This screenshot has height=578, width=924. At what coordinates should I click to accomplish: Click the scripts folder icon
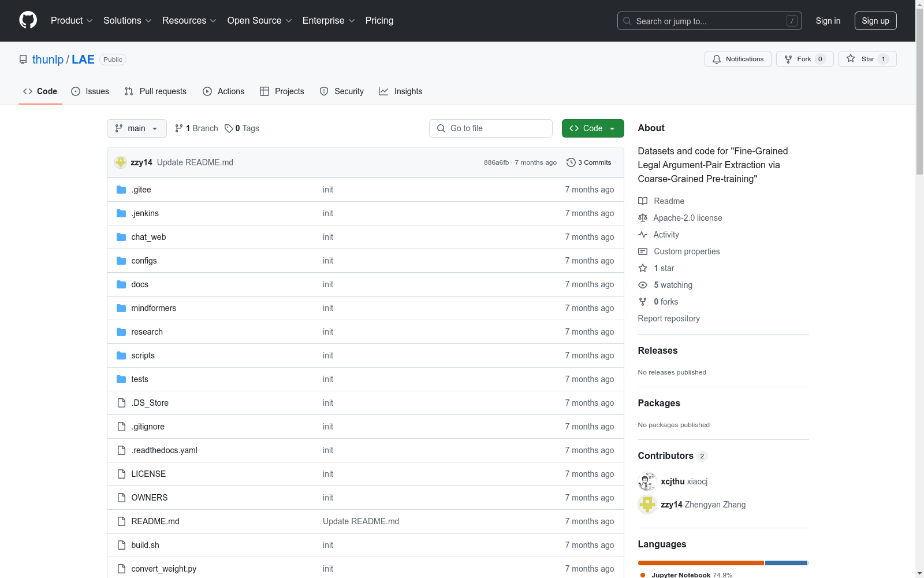tap(121, 355)
